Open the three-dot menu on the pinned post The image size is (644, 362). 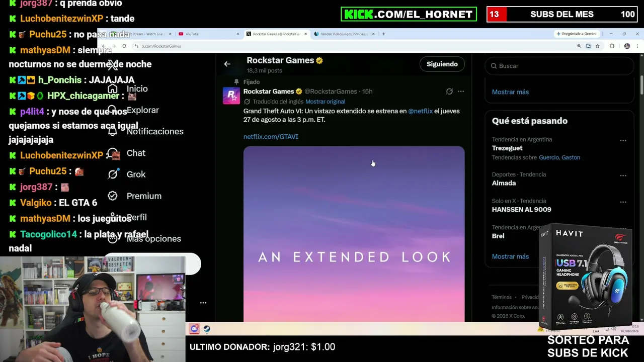(x=461, y=92)
